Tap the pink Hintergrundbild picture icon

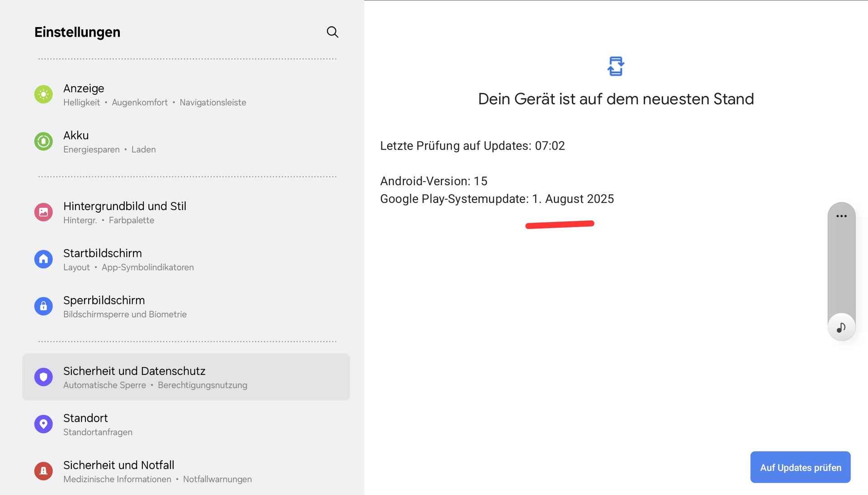43,212
